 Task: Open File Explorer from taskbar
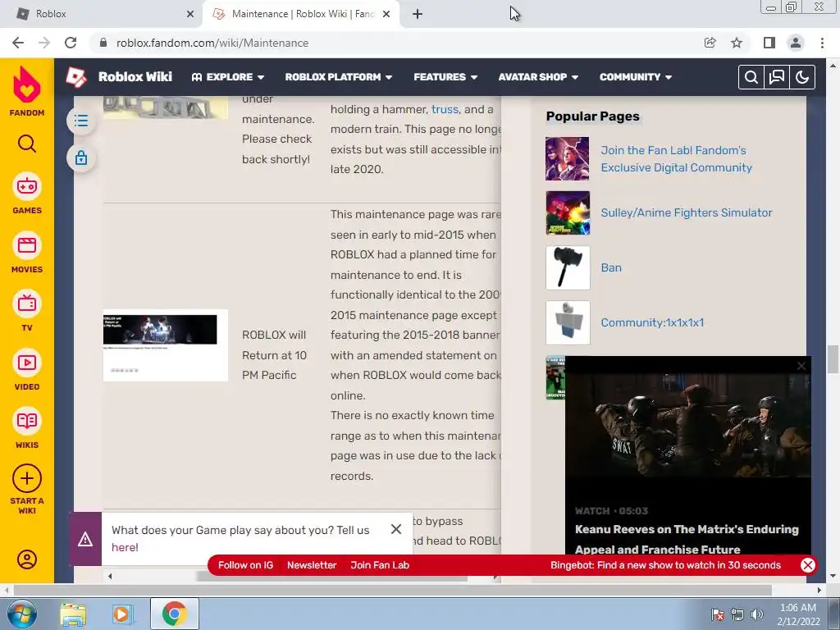(73, 614)
